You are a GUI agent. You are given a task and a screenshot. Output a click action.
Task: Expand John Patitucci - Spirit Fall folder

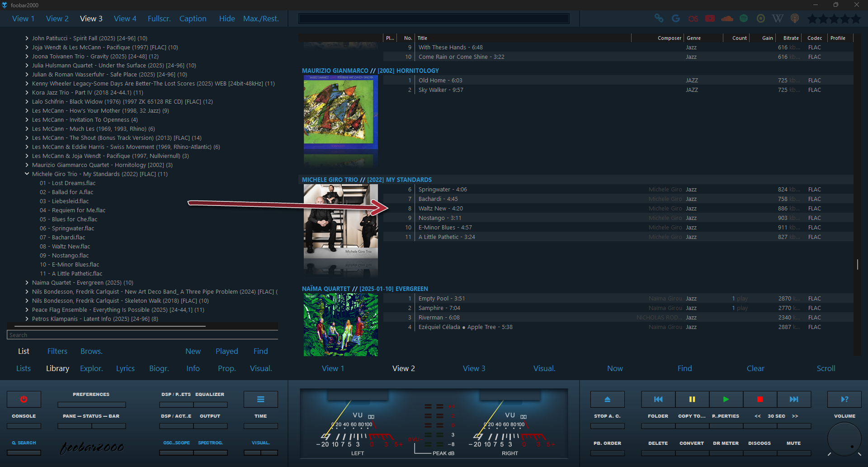pyautogui.click(x=27, y=38)
